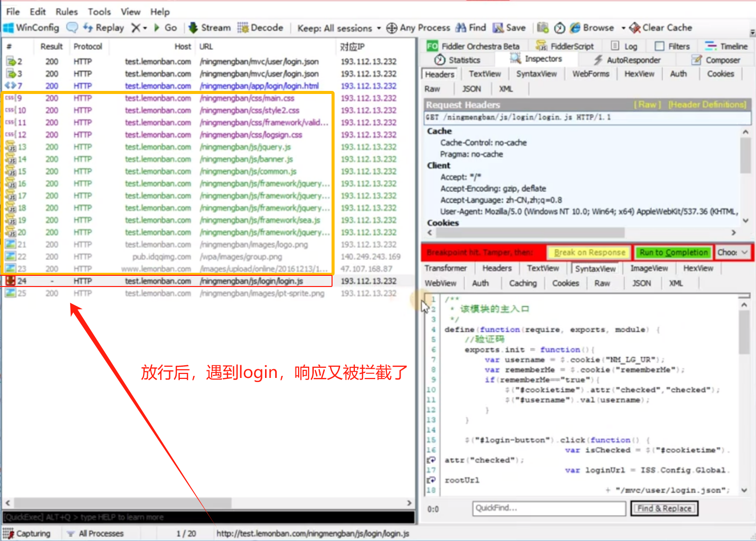Toggle Capturing in the status bar
756x541 pixels.
pyautogui.click(x=27, y=533)
